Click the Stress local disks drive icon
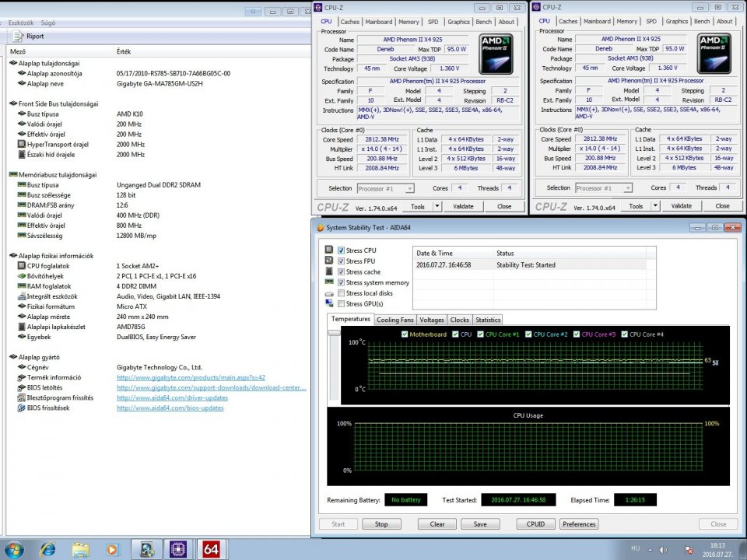The height and width of the screenshot is (560, 747). point(328,293)
